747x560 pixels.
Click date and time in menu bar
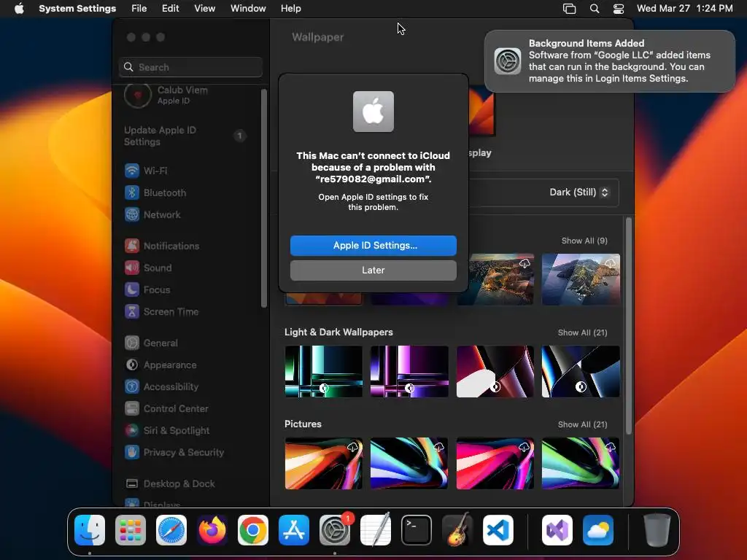point(684,9)
